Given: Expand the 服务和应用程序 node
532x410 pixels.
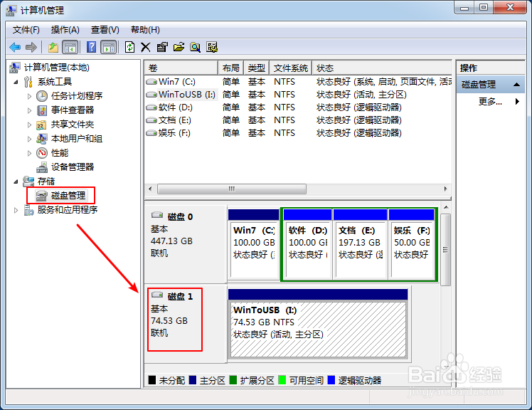Looking at the screenshot, I should pyautogui.click(x=16, y=210).
